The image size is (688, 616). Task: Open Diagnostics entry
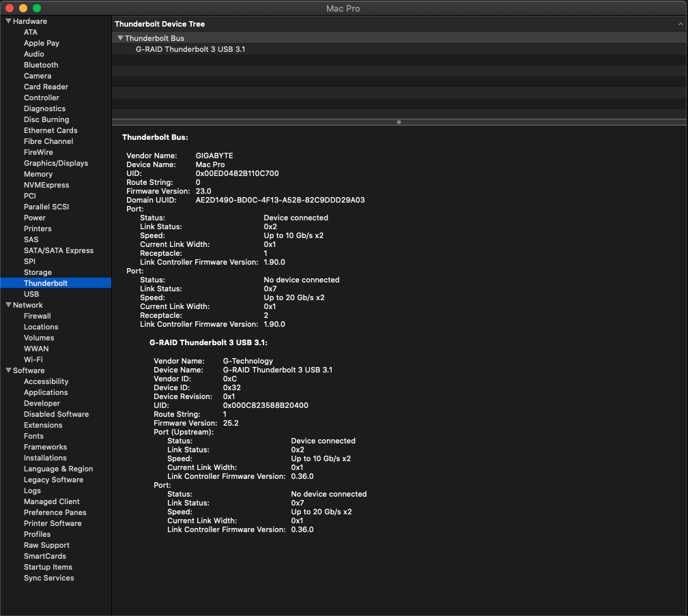coord(45,108)
